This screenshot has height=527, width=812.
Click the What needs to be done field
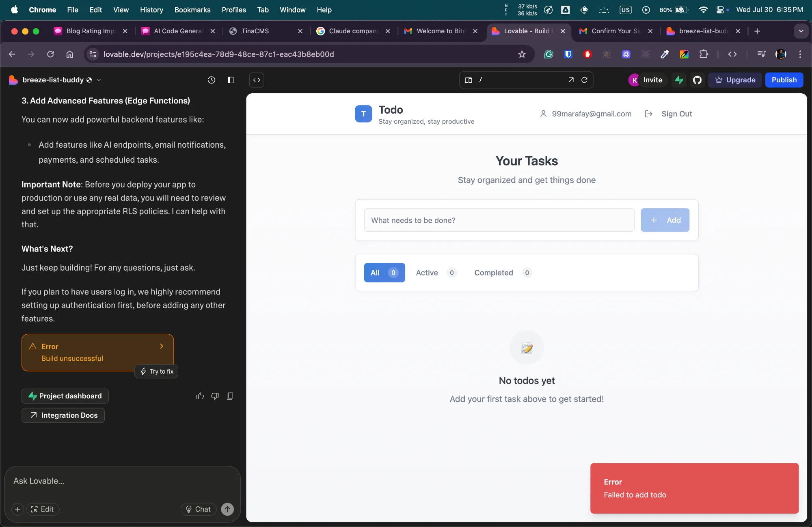499,220
